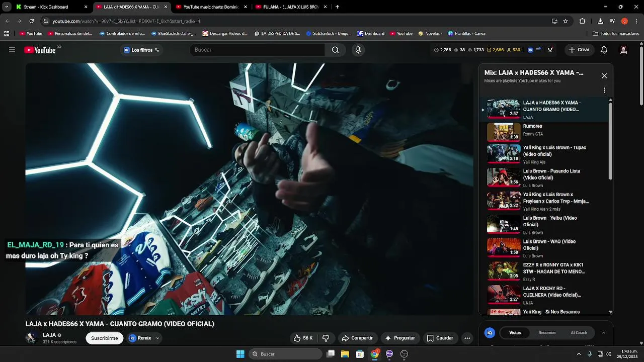Show hidden system tray icons
644x362 pixels.
[x=579, y=354]
